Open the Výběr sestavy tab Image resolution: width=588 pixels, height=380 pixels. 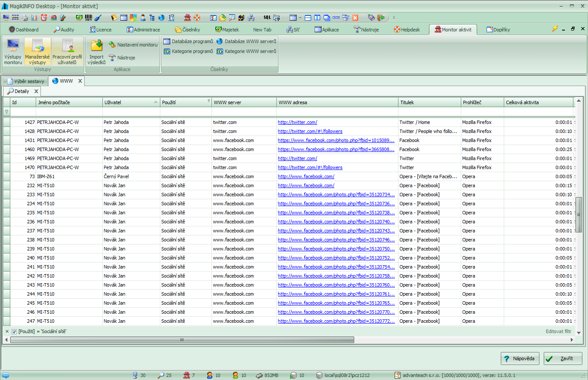point(25,81)
